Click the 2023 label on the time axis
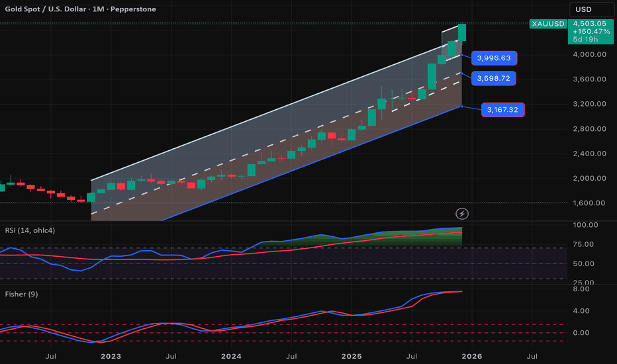617x364 pixels. [x=111, y=357]
